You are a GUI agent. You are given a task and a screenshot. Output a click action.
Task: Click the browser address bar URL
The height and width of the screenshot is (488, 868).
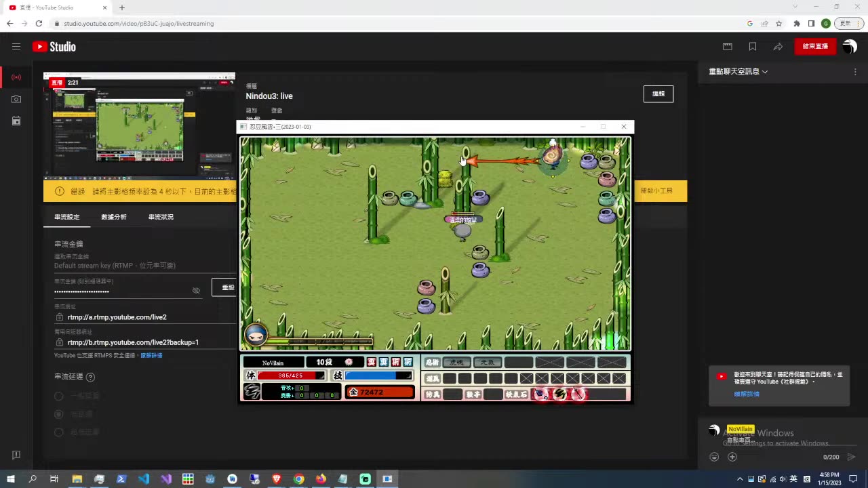coord(139,23)
